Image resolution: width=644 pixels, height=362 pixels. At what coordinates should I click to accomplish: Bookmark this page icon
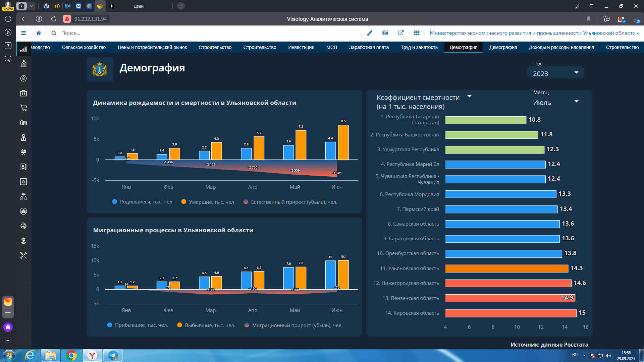[x=589, y=19]
